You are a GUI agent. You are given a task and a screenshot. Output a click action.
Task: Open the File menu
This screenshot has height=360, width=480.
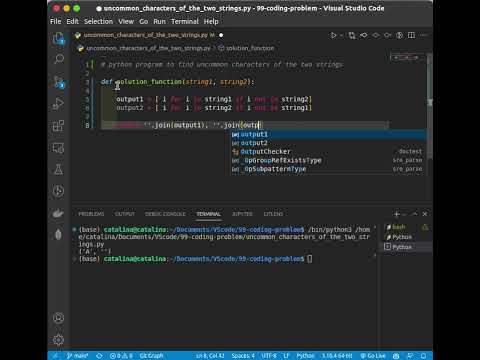click(x=56, y=21)
